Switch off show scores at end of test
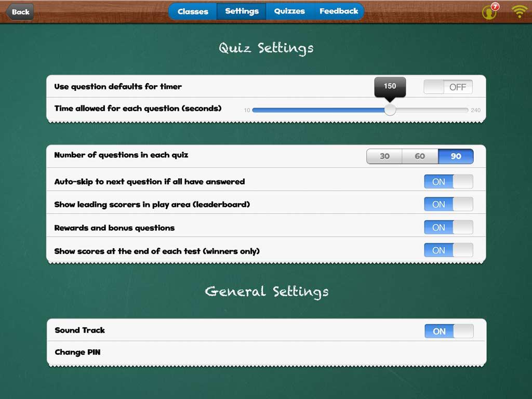The width and height of the screenshot is (532, 399). click(448, 250)
